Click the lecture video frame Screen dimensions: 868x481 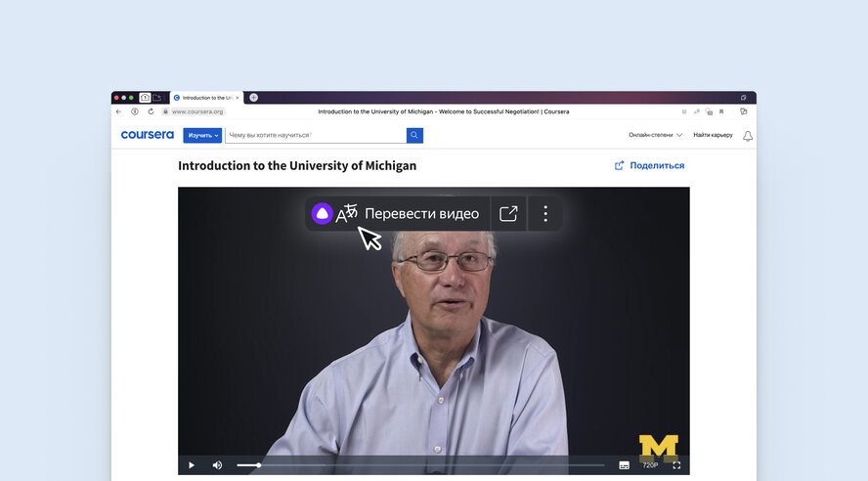tap(433, 330)
